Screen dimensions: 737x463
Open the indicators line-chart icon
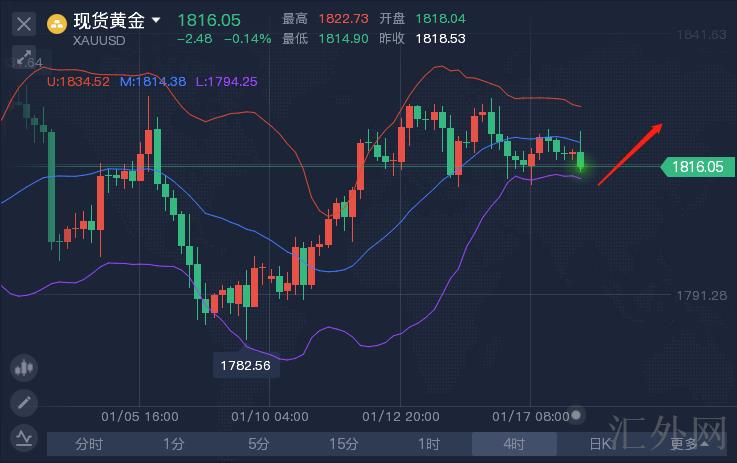click(23, 437)
